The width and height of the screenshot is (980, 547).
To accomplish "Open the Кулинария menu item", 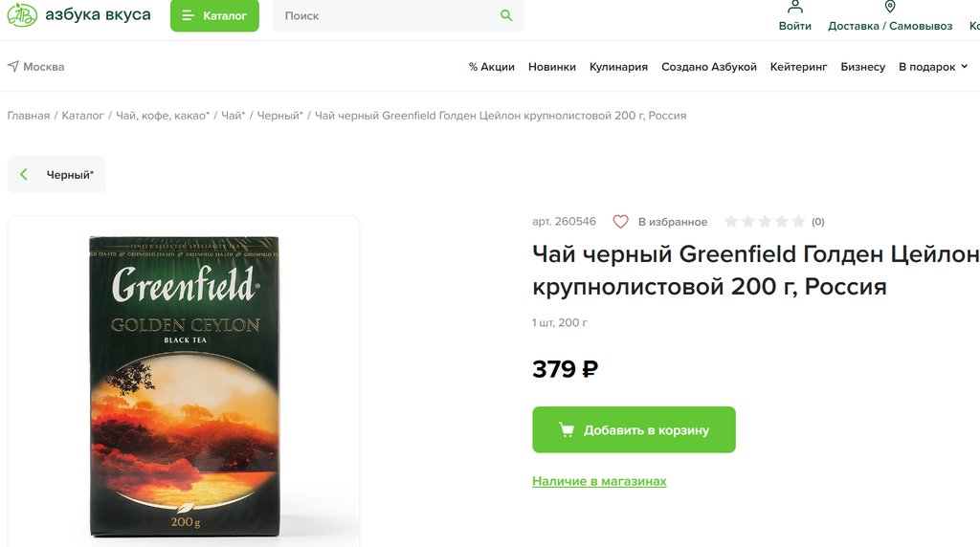I will (618, 67).
